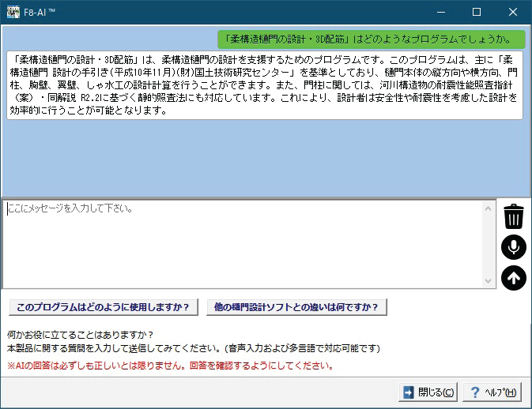Screen dimensions: 532x409
Task: Click the trash can icon to clear chat
Action: point(514,216)
